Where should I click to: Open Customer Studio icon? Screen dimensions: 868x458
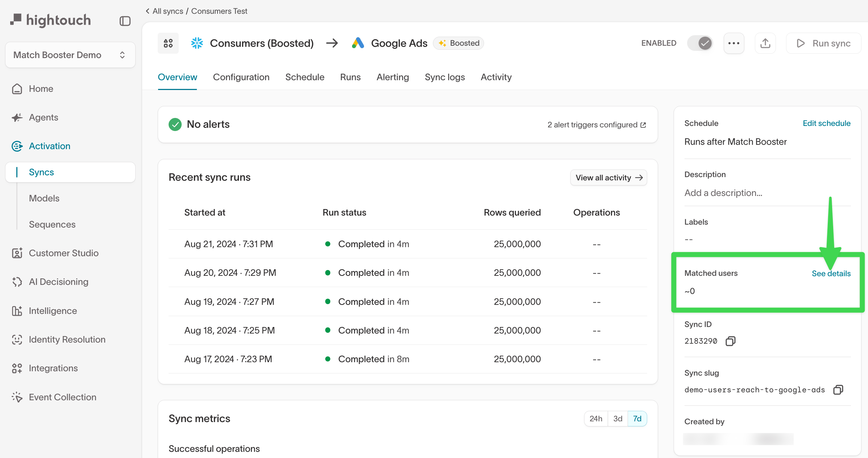pos(17,253)
